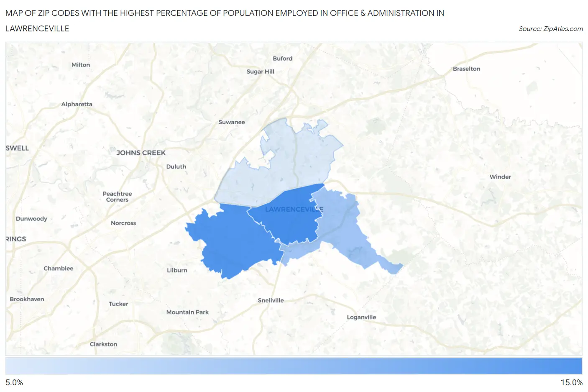Viewport: 588px width, 392px height.
Task: Click the Alpharetta city label
Action: pyautogui.click(x=77, y=104)
